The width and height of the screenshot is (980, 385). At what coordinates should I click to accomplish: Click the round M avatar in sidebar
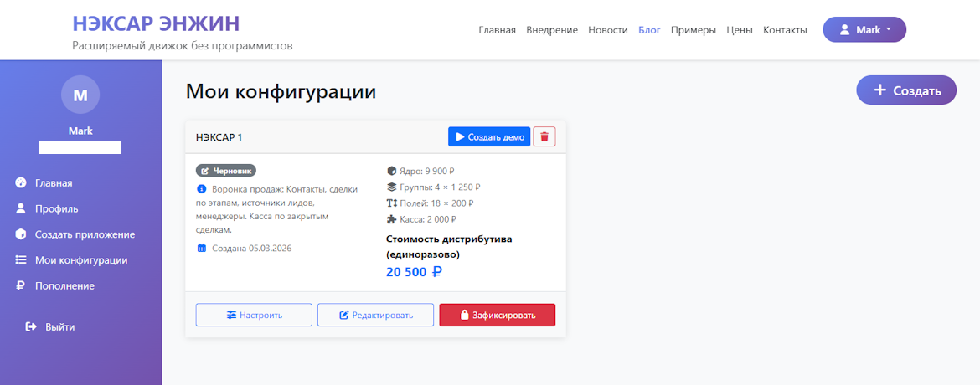pyautogui.click(x=80, y=95)
